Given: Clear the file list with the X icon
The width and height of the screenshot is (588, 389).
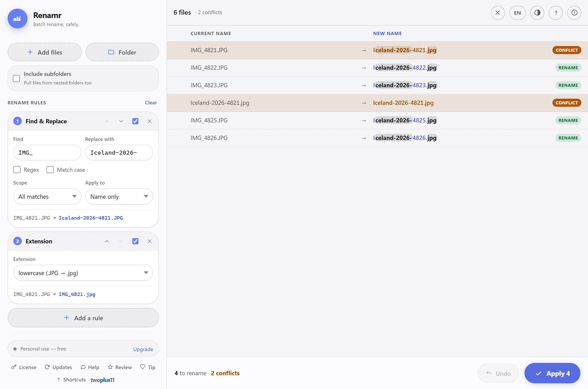Looking at the screenshot, I should pos(497,13).
